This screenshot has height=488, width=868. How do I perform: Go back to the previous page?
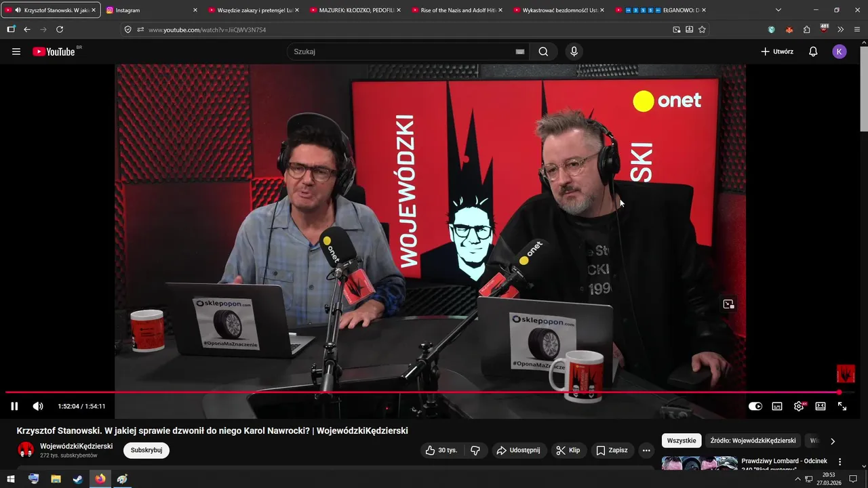(27, 29)
